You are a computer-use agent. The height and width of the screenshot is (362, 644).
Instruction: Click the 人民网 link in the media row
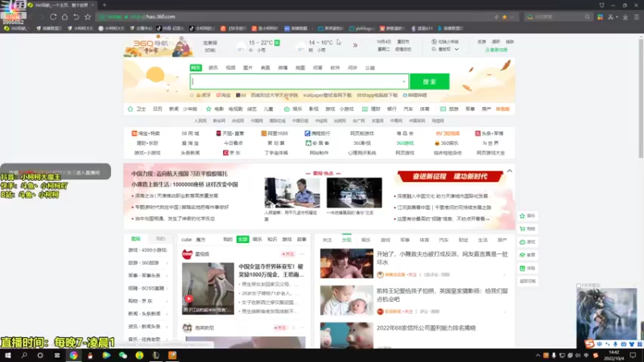(x=200, y=121)
